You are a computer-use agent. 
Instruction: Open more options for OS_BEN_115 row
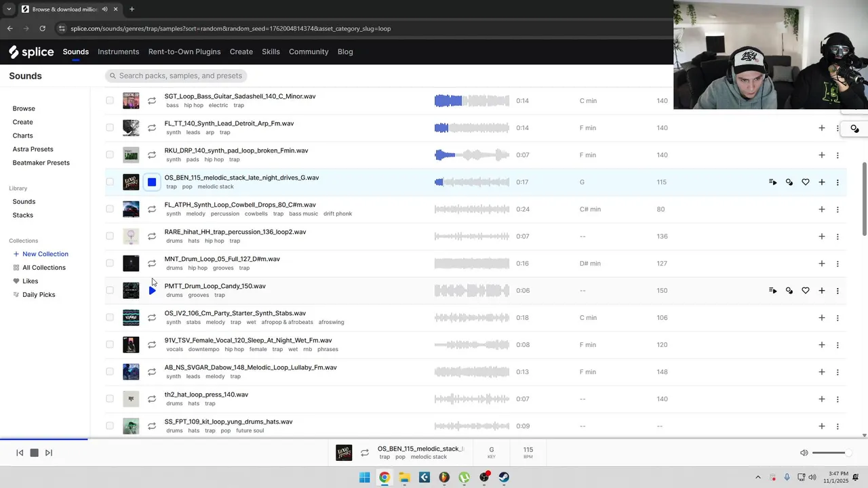837,182
